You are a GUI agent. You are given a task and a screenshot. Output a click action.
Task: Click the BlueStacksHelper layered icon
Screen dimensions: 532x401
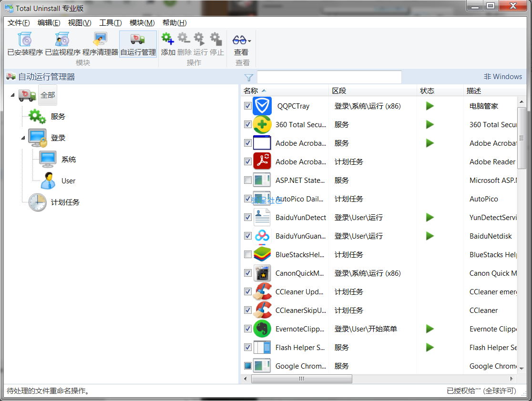pos(262,255)
